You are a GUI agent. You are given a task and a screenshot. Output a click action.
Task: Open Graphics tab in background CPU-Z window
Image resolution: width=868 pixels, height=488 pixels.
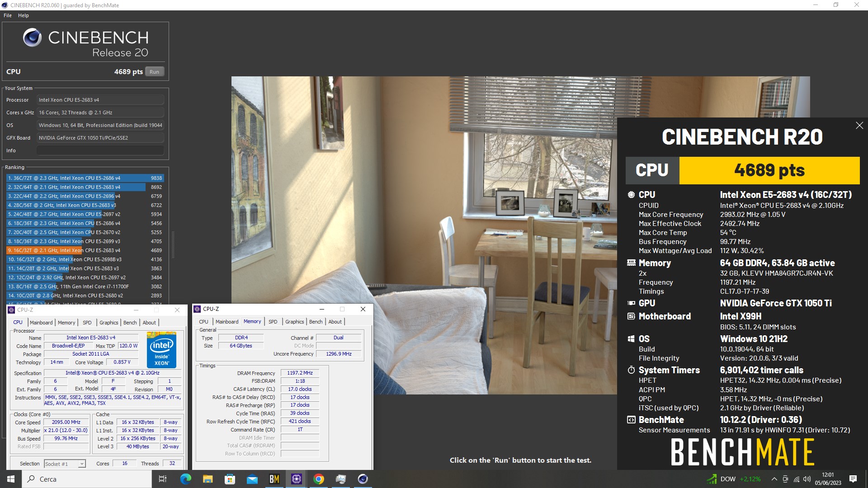pyautogui.click(x=108, y=323)
